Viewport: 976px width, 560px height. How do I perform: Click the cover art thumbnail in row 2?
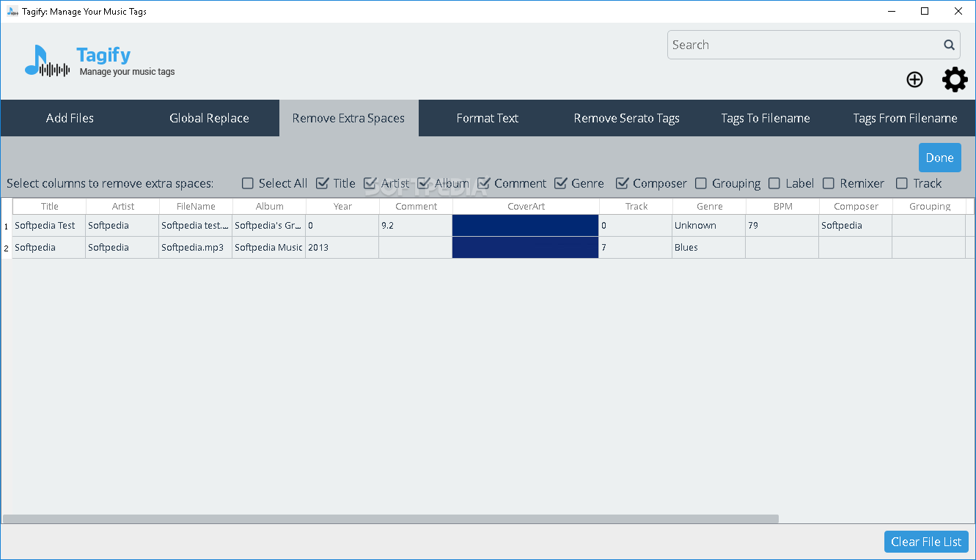526,247
